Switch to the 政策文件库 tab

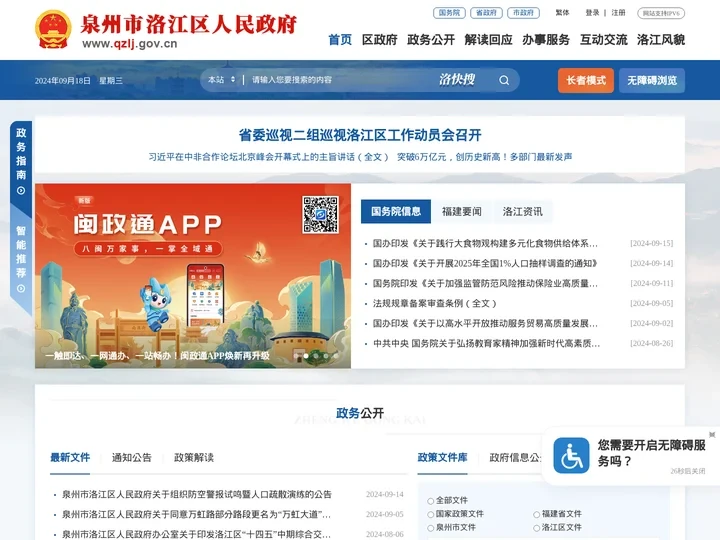(x=442, y=457)
